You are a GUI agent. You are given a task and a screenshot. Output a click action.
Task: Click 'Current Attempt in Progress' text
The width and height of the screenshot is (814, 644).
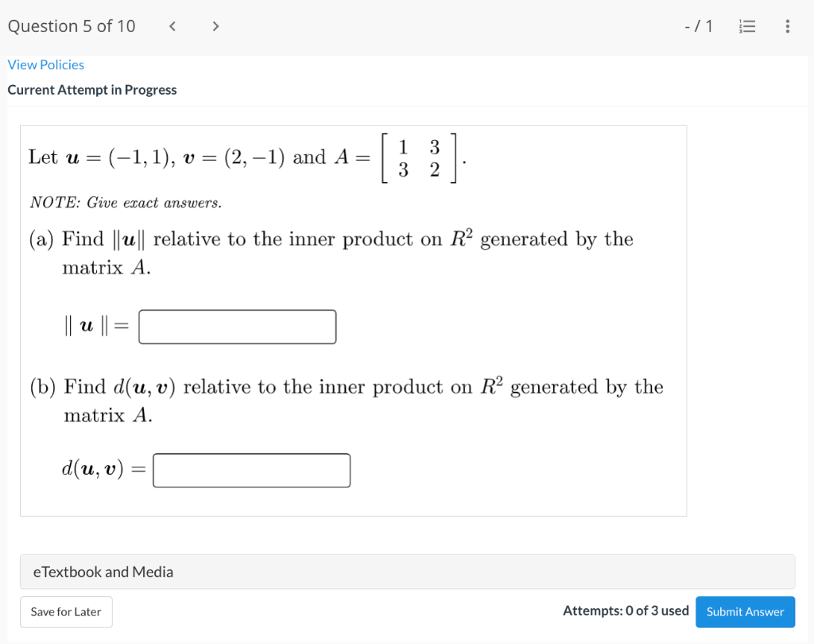click(x=92, y=90)
